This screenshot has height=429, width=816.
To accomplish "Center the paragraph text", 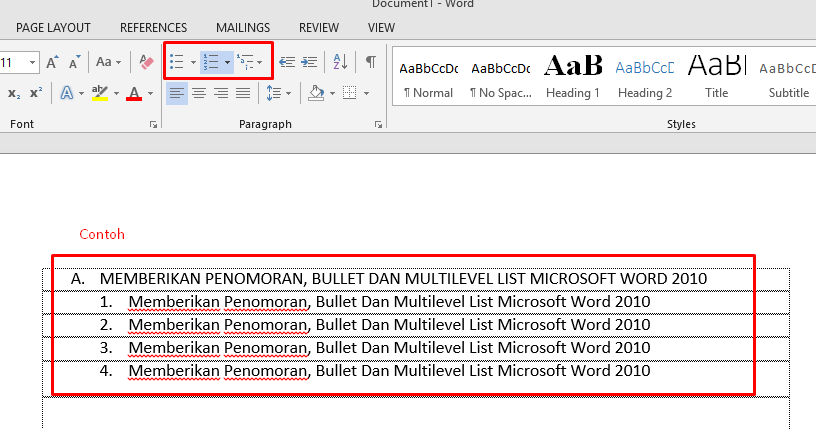I will coord(199,93).
